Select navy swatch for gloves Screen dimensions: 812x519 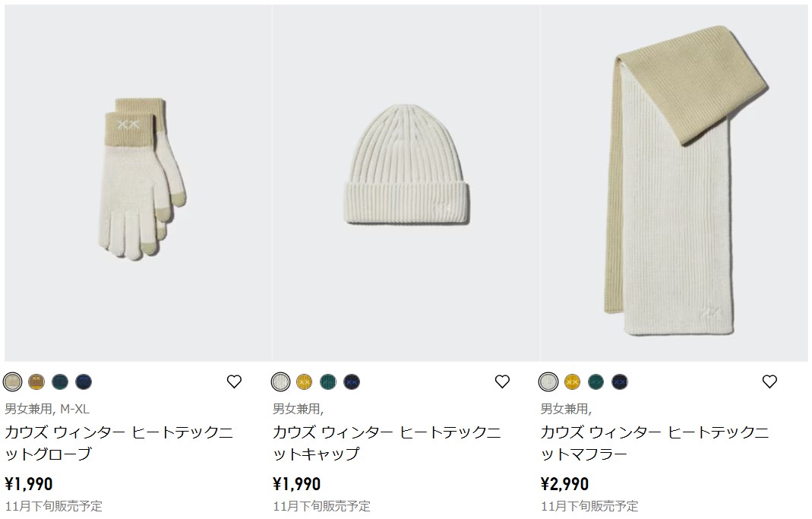point(84,381)
